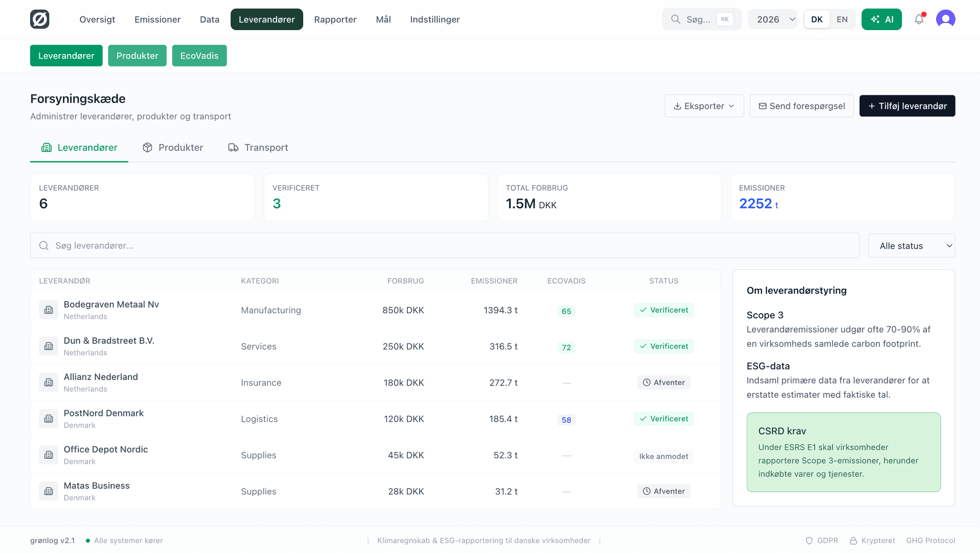Toggle the EcoVadis filter chip
The width and height of the screenshot is (980, 554).
pyautogui.click(x=199, y=56)
